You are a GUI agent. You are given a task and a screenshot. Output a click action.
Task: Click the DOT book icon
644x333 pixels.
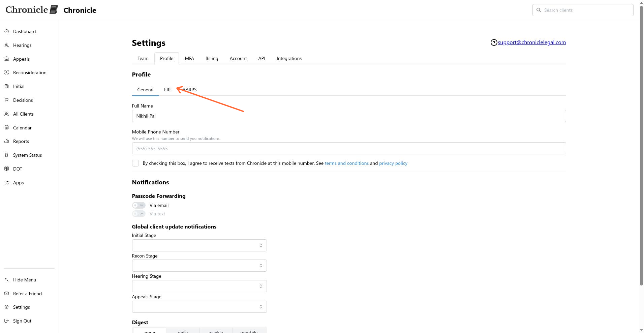[x=6, y=169]
